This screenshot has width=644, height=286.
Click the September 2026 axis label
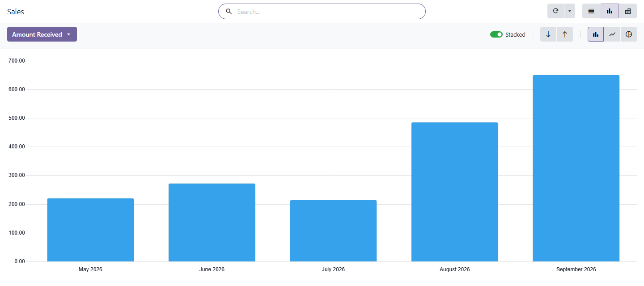coord(576,269)
